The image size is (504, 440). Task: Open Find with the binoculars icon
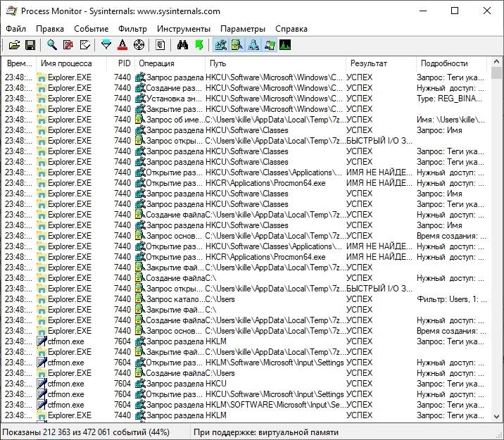click(182, 45)
